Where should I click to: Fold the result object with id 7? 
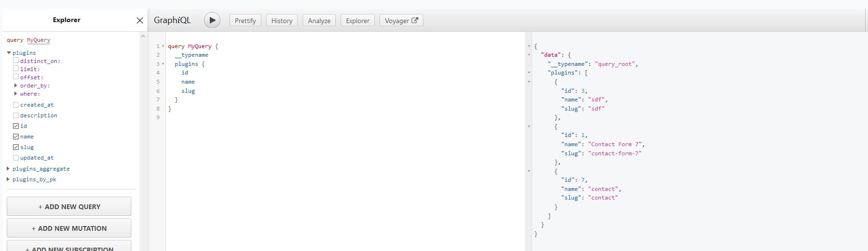pos(529,171)
